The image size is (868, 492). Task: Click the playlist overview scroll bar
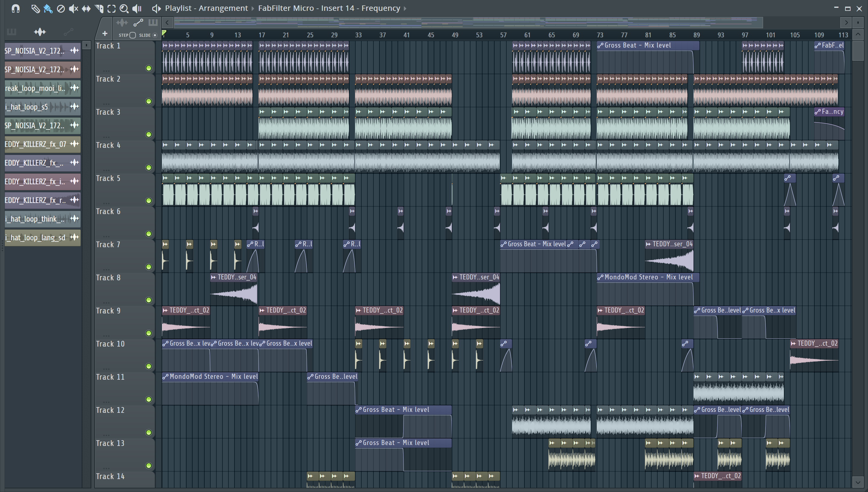468,23
